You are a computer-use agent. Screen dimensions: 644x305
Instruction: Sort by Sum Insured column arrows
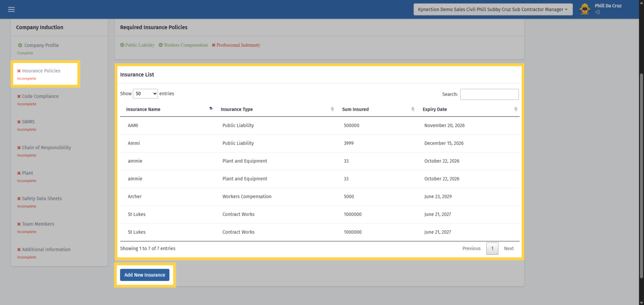point(413,109)
